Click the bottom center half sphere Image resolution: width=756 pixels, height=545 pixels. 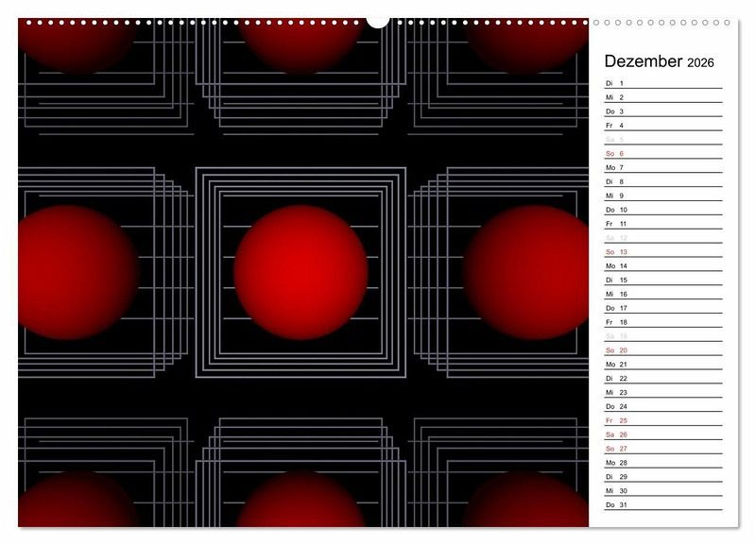click(301, 502)
